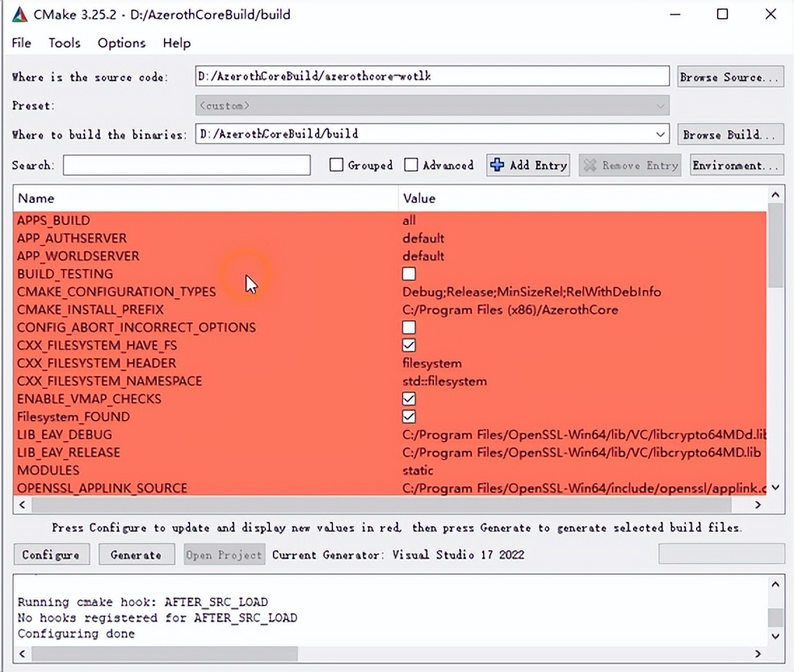
Task: Click the cache list scroll up arrow
Action: click(775, 195)
